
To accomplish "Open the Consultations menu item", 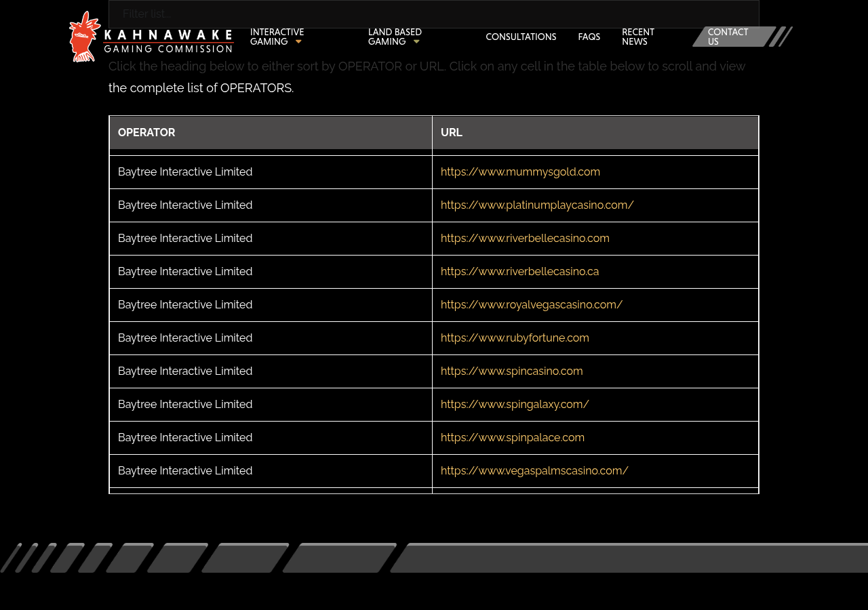I will [x=521, y=37].
